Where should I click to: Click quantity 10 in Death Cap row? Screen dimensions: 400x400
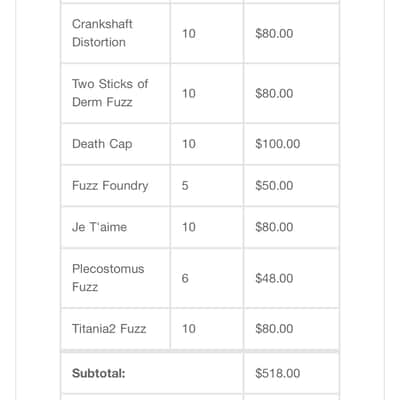189,144
